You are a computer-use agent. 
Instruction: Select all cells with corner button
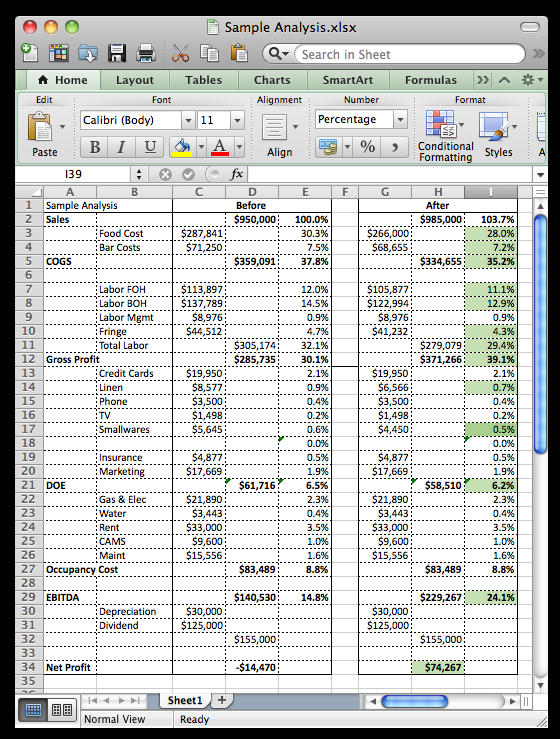pos(29,192)
